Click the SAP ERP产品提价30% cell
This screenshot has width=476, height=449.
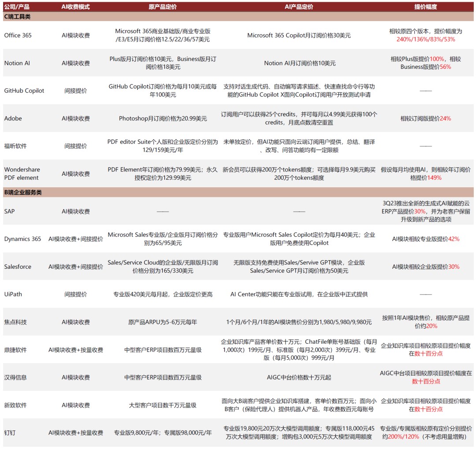(x=426, y=212)
